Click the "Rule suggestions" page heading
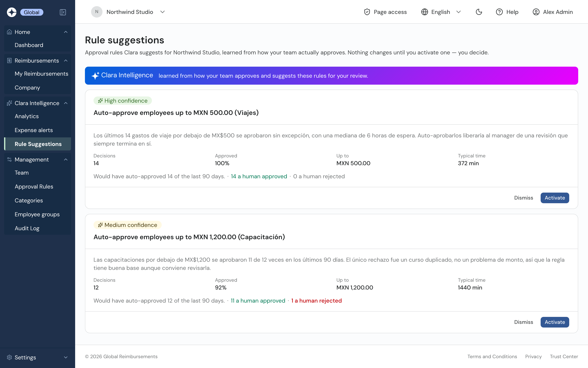588x368 pixels. click(x=124, y=40)
